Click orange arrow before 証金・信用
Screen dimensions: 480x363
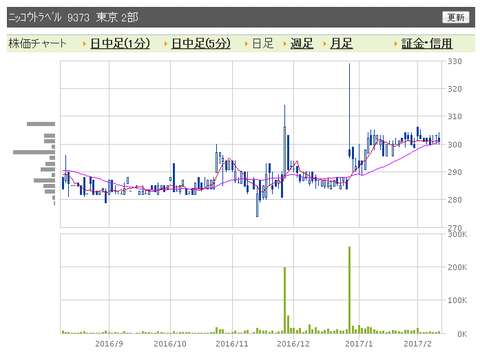396,44
